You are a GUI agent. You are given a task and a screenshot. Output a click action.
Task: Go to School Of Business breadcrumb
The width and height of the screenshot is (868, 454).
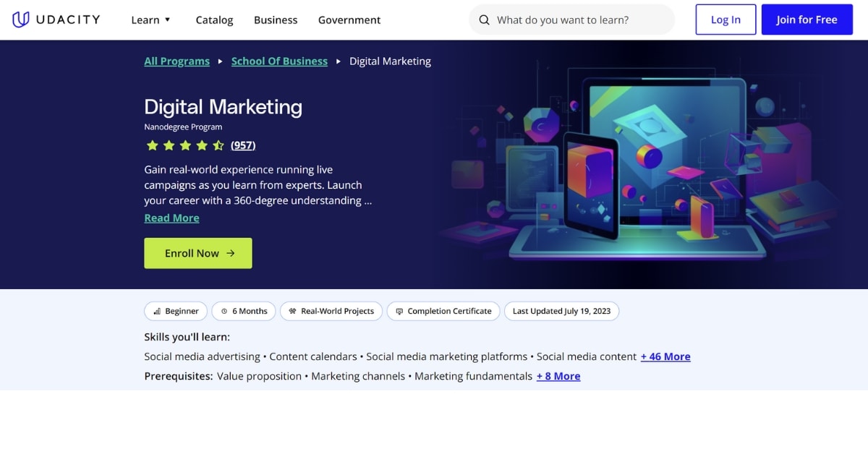coord(279,61)
